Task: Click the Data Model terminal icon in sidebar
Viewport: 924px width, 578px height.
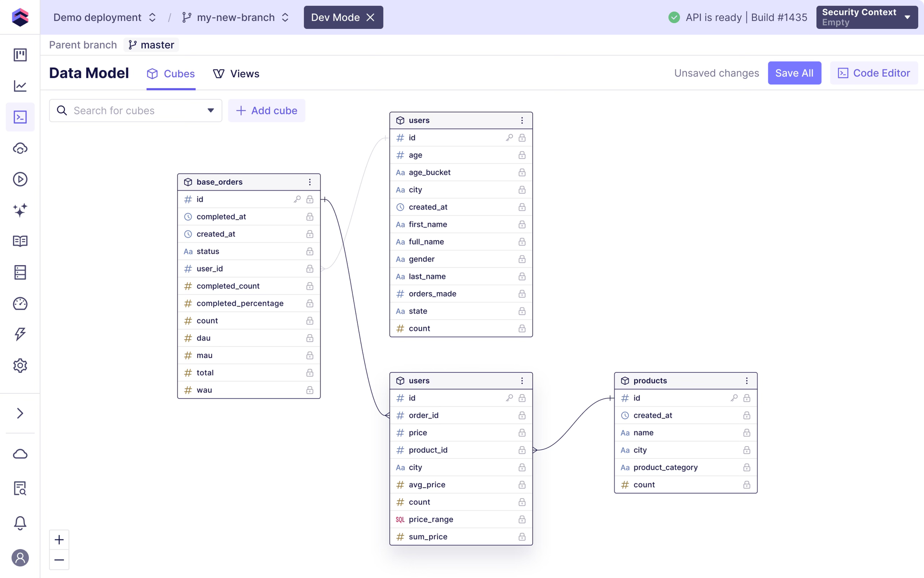Action: coord(20,117)
